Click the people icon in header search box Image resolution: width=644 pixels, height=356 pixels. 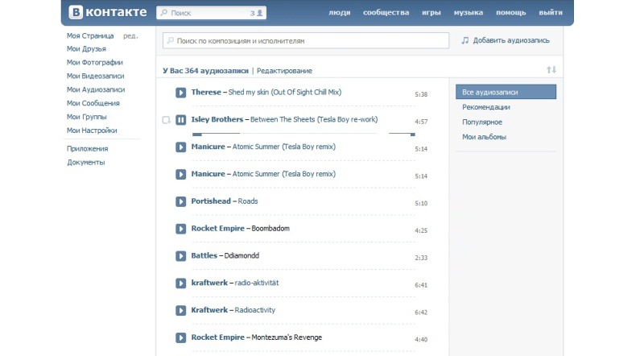point(259,13)
